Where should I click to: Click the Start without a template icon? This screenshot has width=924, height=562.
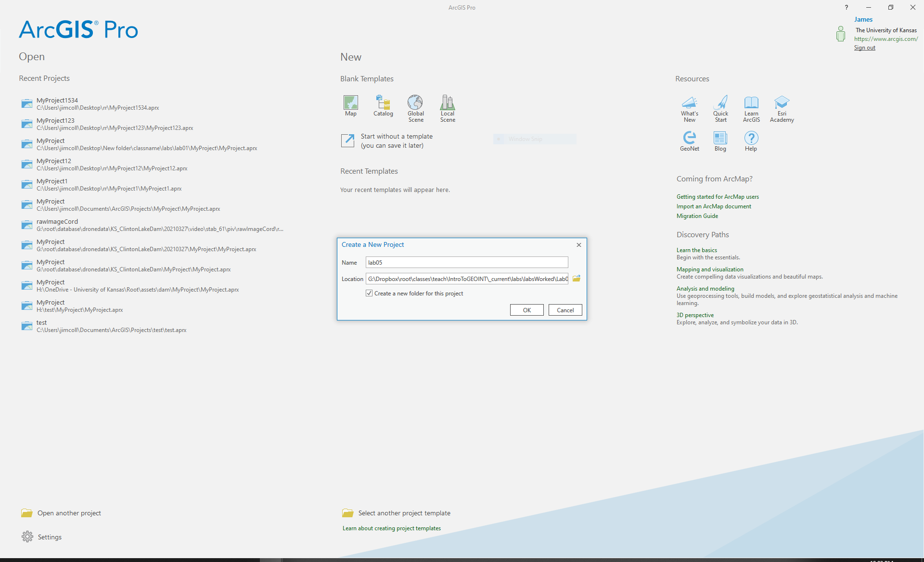click(347, 140)
